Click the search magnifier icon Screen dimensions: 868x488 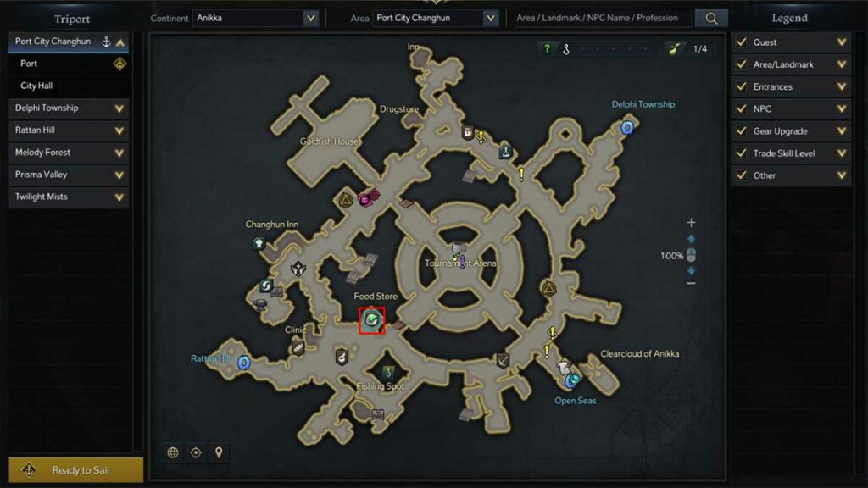tap(711, 19)
